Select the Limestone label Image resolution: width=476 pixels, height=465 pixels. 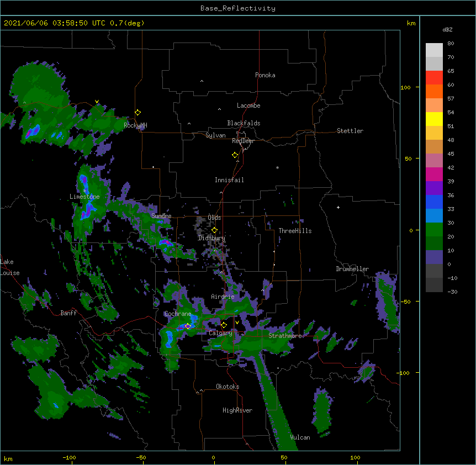[84, 197]
